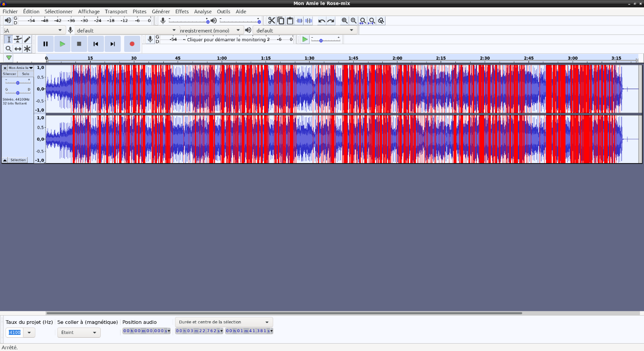Viewport: 644px width, 351px height.
Task: Pause playback with the Pause button
Action: click(x=46, y=44)
